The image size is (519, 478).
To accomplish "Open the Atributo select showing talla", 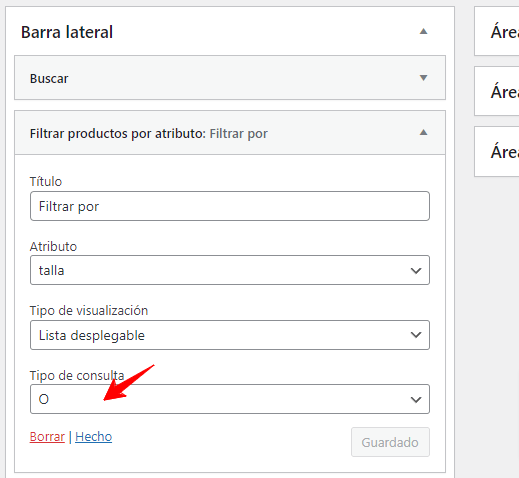I will click(230, 270).
